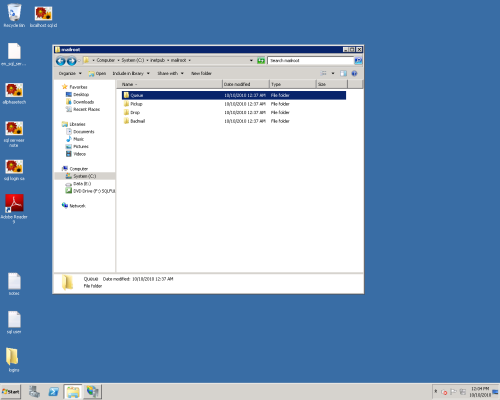The width and height of the screenshot is (500, 400).
Task: Click the Search mailroot input field
Action: 310,61
